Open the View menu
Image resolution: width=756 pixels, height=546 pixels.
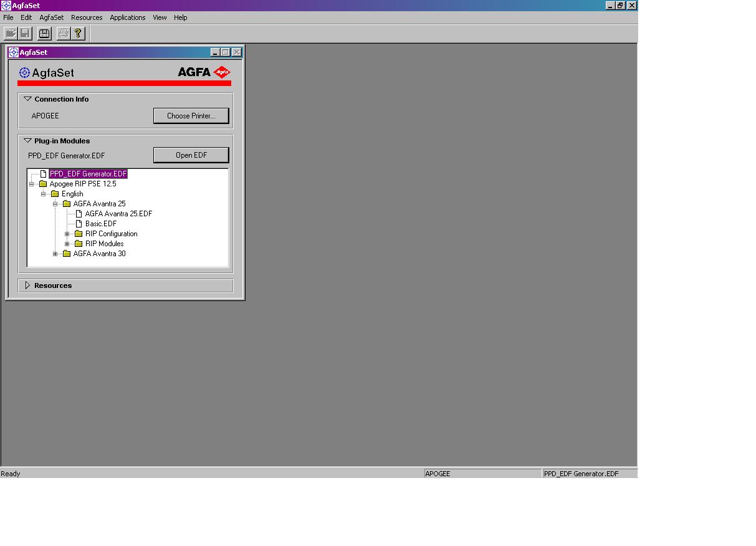[160, 17]
